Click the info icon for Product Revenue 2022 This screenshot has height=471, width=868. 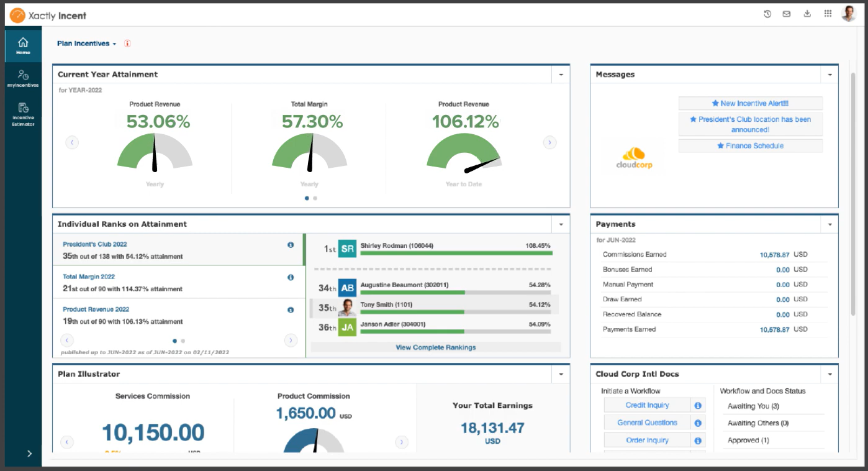pyautogui.click(x=291, y=309)
